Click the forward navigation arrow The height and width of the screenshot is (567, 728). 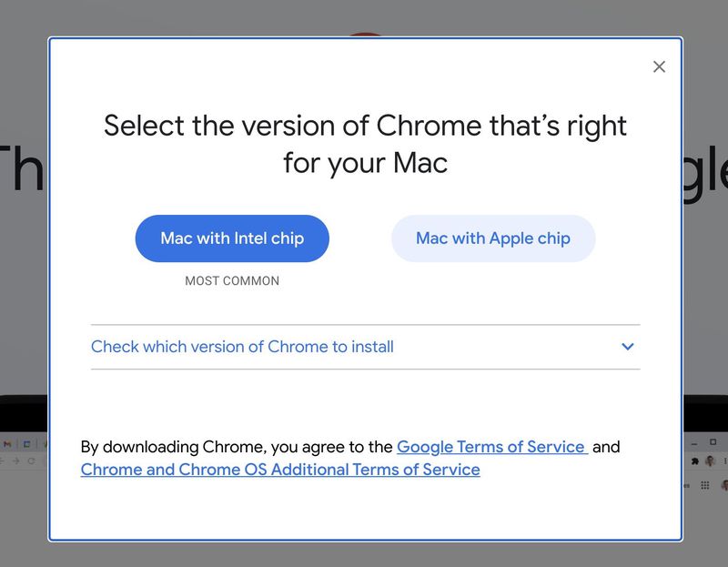pos(16,461)
